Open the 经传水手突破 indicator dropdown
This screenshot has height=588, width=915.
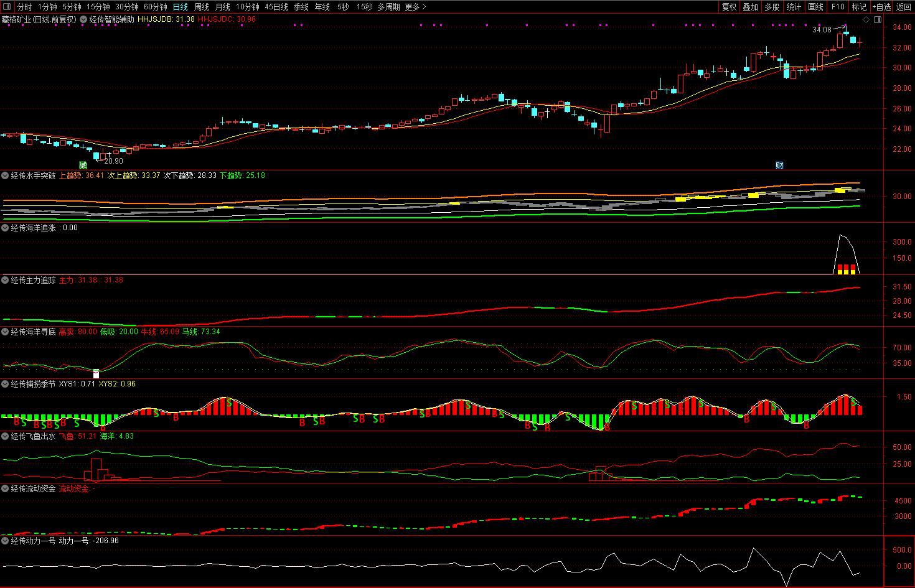(x=6, y=175)
